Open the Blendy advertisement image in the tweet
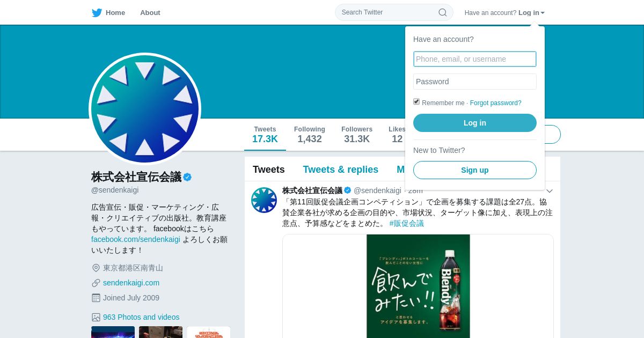644x338 pixels. (x=418, y=286)
